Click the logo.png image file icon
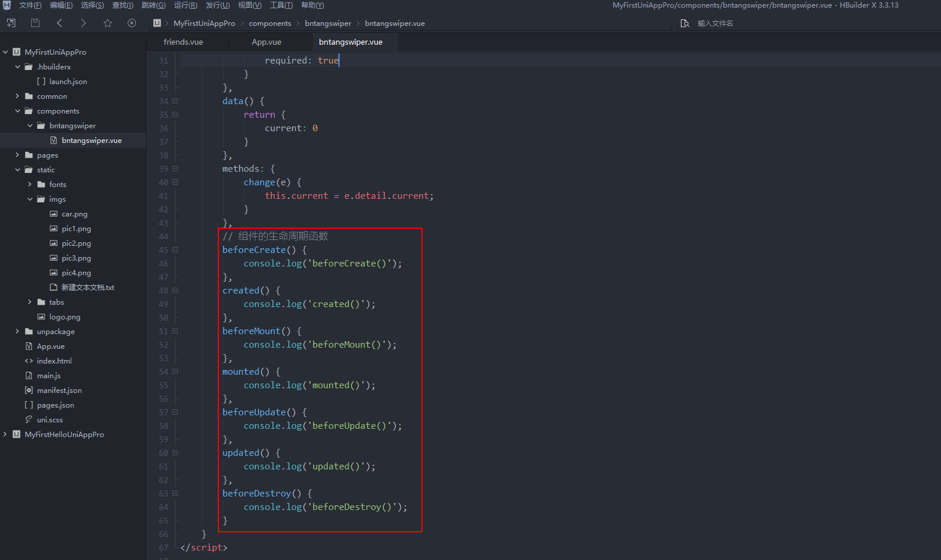Image resolution: width=941 pixels, height=560 pixels. (x=41, y=317)
